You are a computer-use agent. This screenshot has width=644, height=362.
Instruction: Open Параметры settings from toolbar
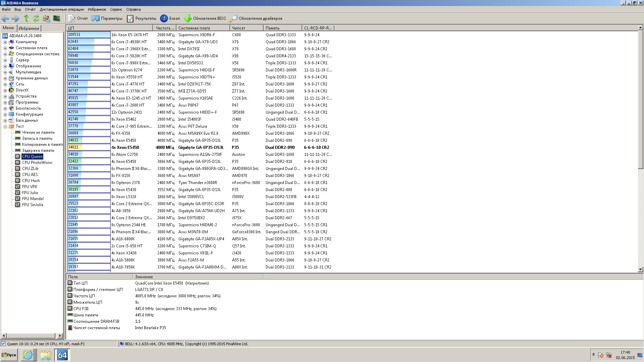(x=107, y=18)
